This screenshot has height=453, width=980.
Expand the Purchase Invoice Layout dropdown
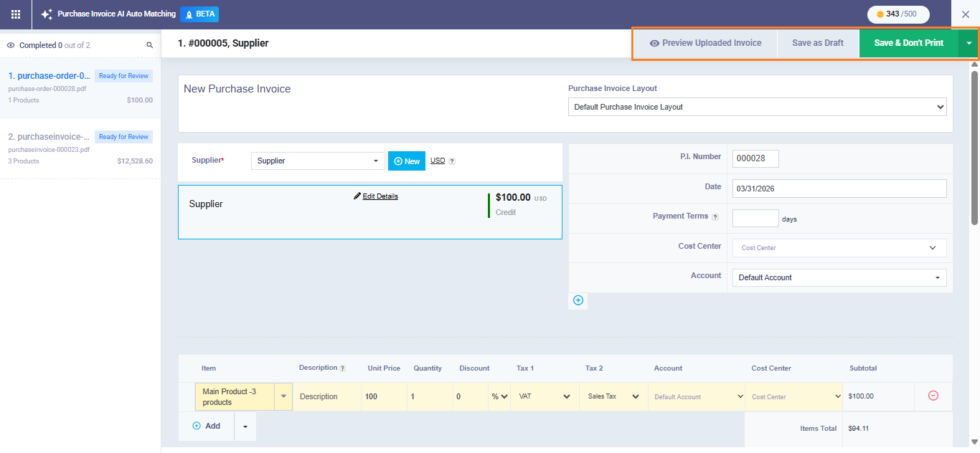[x=757, y=107]
